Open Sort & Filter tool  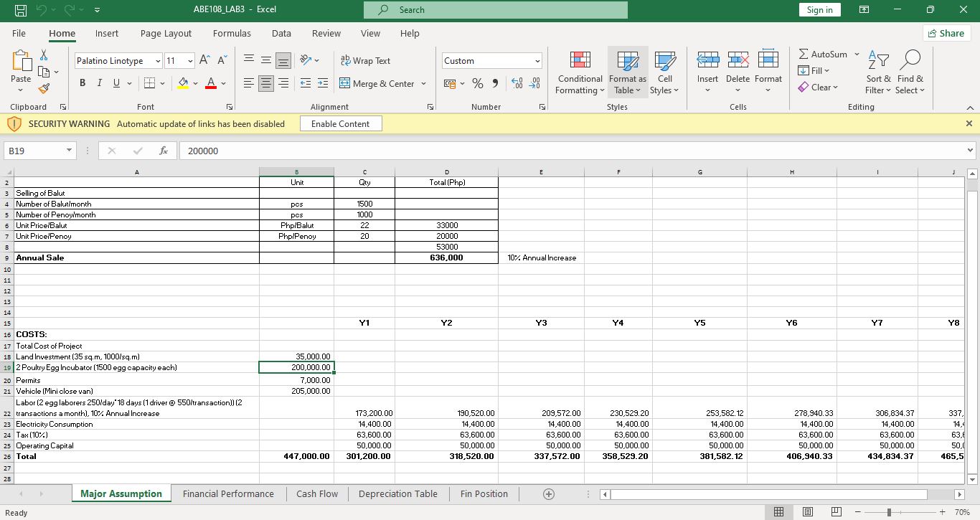tap(878, 72)
